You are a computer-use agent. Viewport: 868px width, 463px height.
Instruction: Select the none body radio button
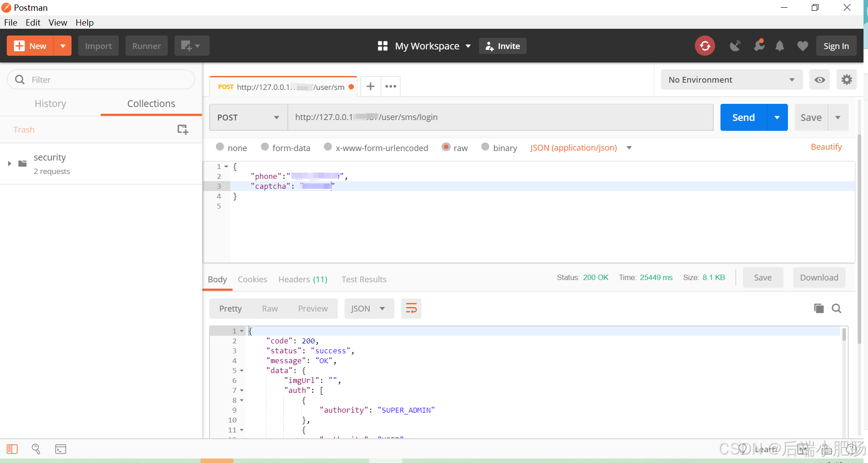[220, 147]
